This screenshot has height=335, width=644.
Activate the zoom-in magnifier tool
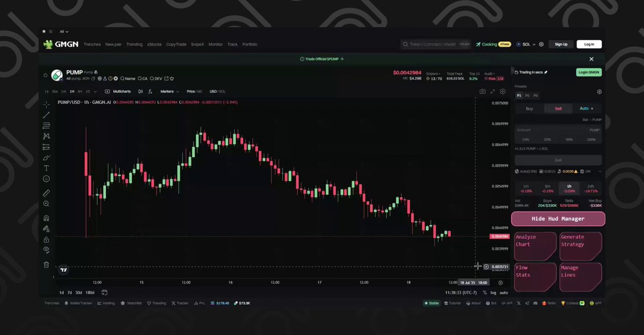pyautogui.click(x=46, y=204)
